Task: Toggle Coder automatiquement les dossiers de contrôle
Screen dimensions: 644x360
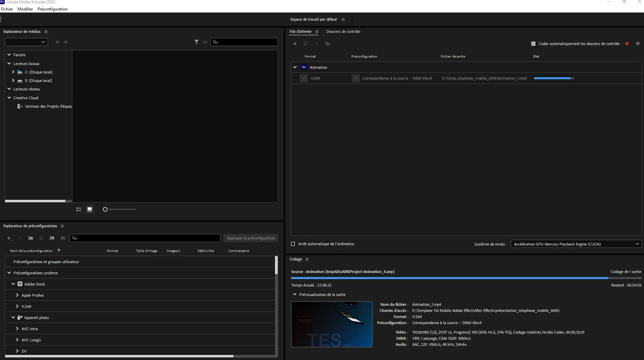Action: tap(533, 44)
